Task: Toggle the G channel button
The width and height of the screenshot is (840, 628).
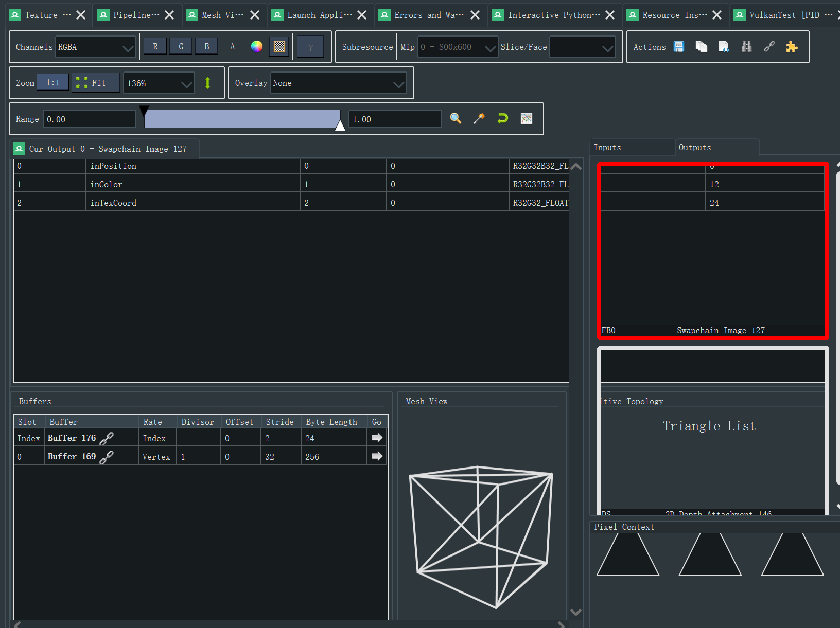Action: (x=181, y=47)
